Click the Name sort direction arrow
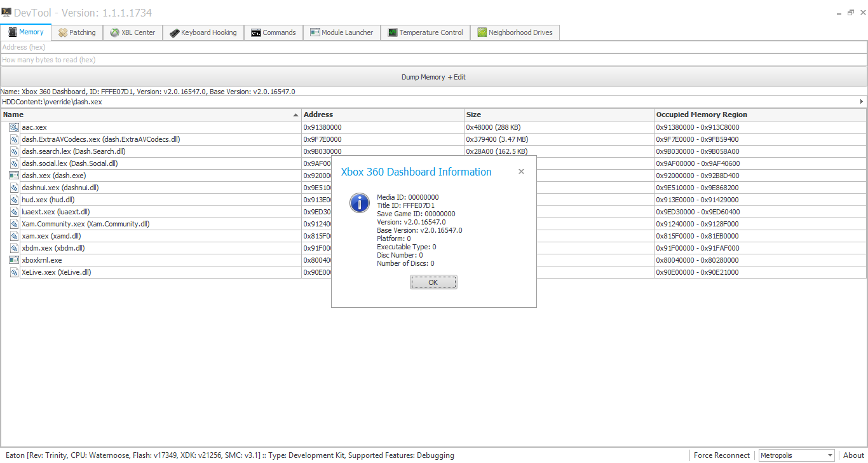 pos(295,115)
